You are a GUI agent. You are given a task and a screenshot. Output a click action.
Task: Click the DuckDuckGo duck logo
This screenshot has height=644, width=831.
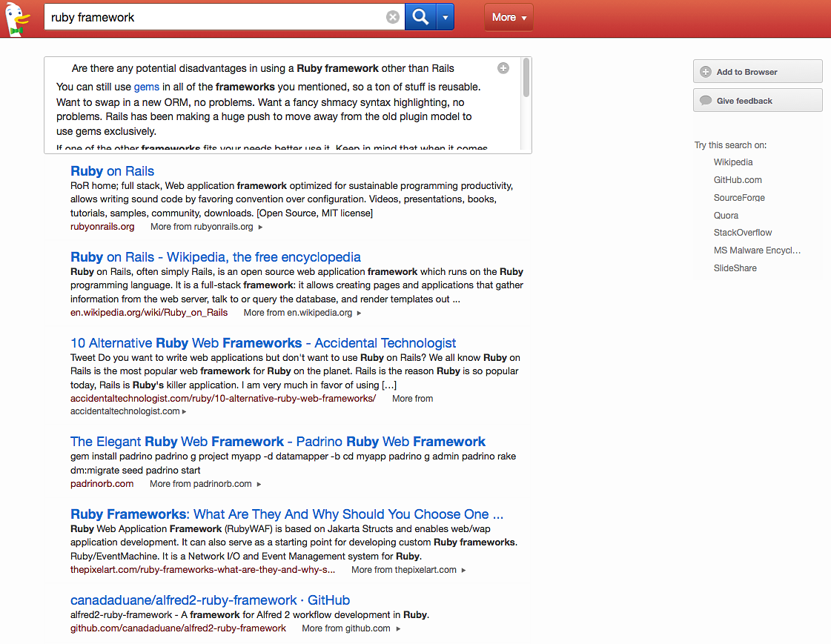(17, 18)
